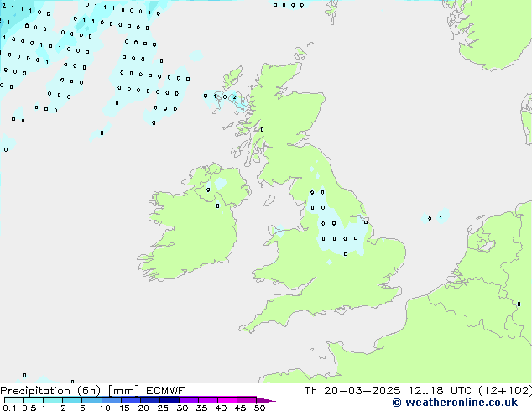This screenshot has width=532, height=411.
Task: Click the "Precipitation" word in the map title
Action: point(35,391)
